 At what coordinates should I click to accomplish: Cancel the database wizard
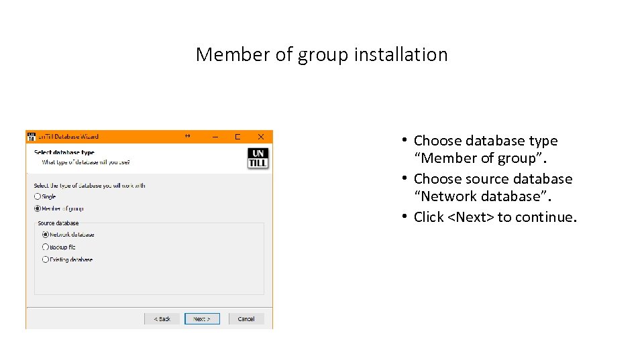point(246,319)
